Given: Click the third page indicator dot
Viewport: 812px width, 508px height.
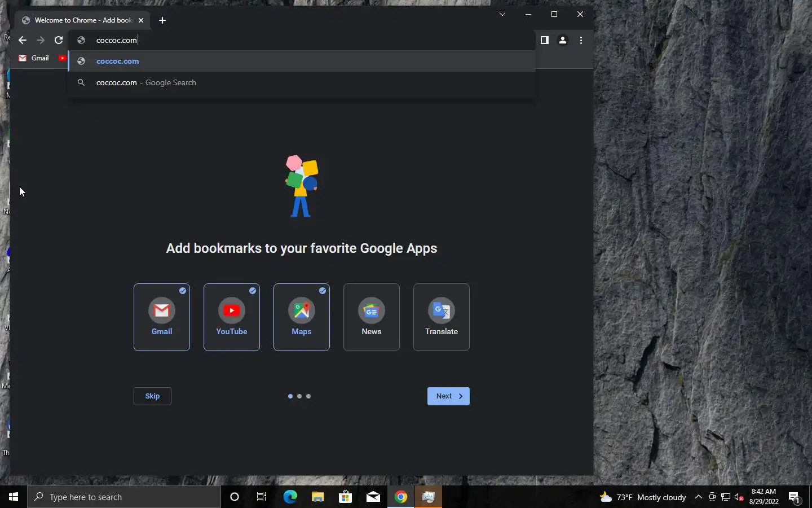Looking at the screenshot, I should pyautogui.click(x=308, y=396).
